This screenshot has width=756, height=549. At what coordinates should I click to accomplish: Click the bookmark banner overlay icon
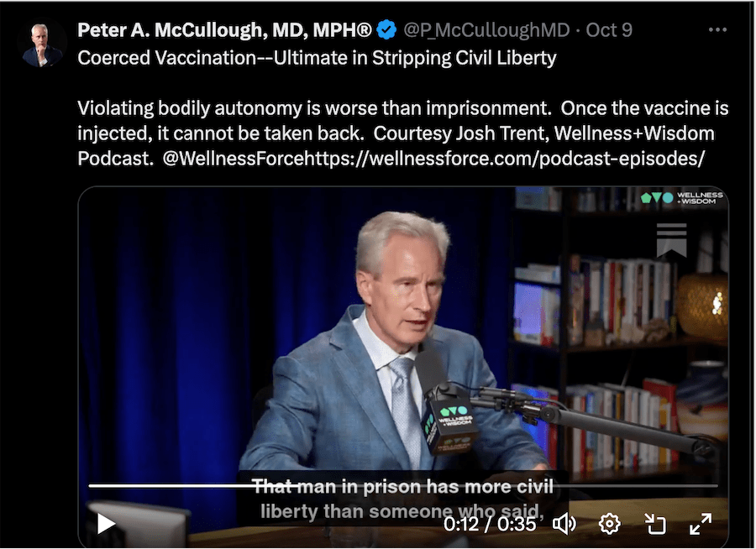[672, 239]
